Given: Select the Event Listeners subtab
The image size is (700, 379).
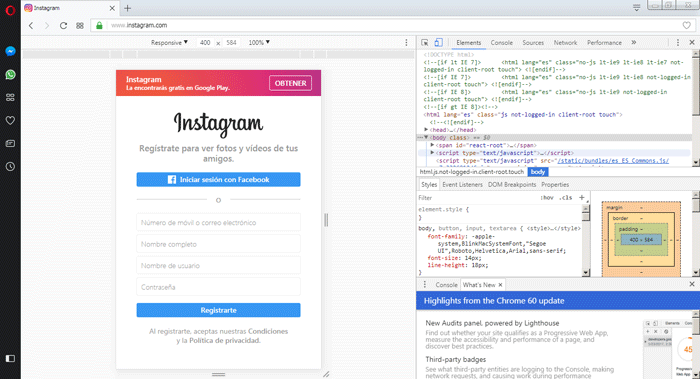Looking at the screenshot, I should 462,184.
